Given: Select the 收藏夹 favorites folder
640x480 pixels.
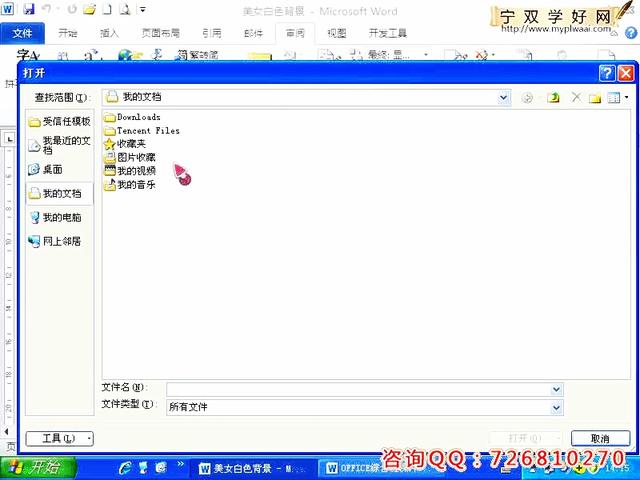Looking at the screenshot, I should point(124,144).
